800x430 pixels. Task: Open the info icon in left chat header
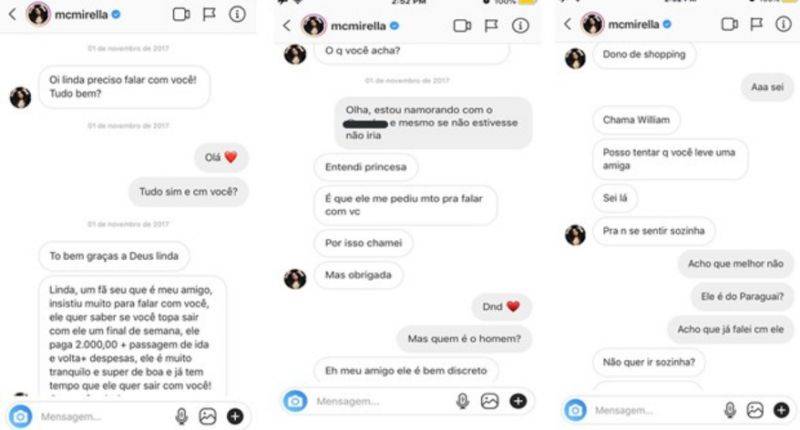coord(237,14)
